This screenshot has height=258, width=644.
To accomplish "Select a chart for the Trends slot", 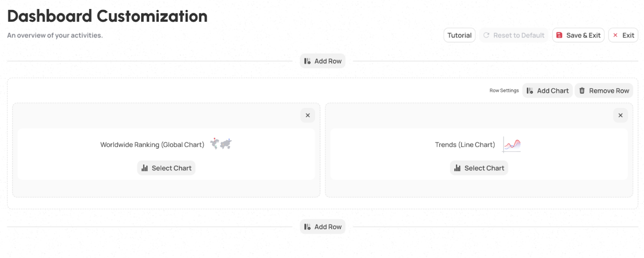I will [479, 168].
